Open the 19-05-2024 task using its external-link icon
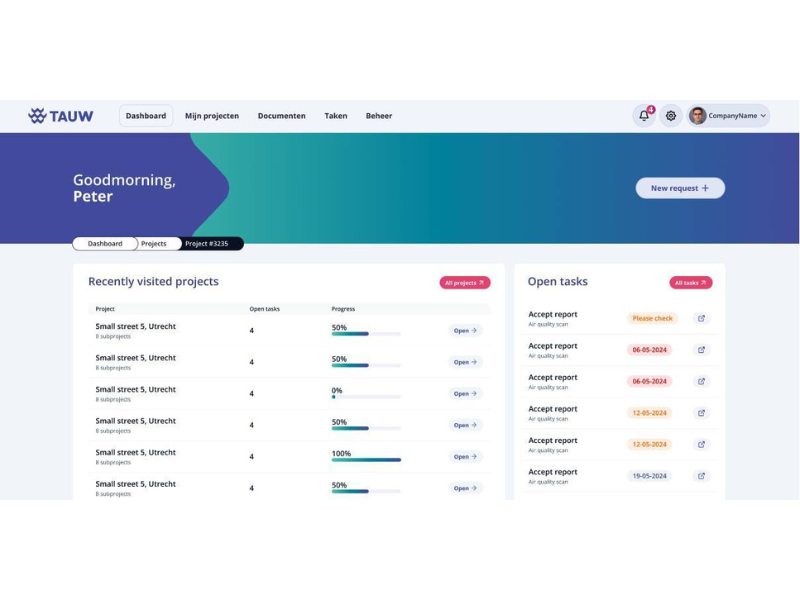 coord(703,476)
